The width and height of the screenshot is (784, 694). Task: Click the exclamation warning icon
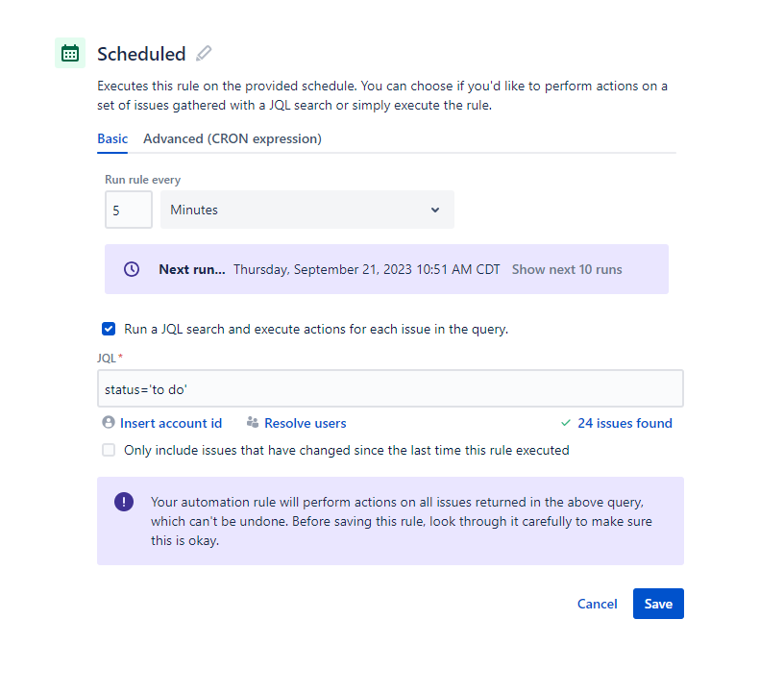point(124,502)
